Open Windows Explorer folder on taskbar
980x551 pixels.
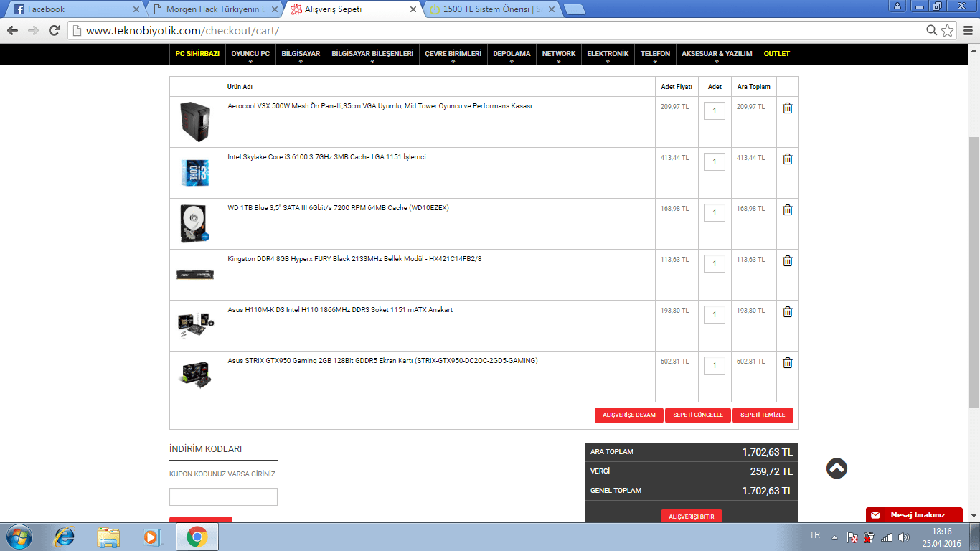pyautogui.click(x=108, y=537)
